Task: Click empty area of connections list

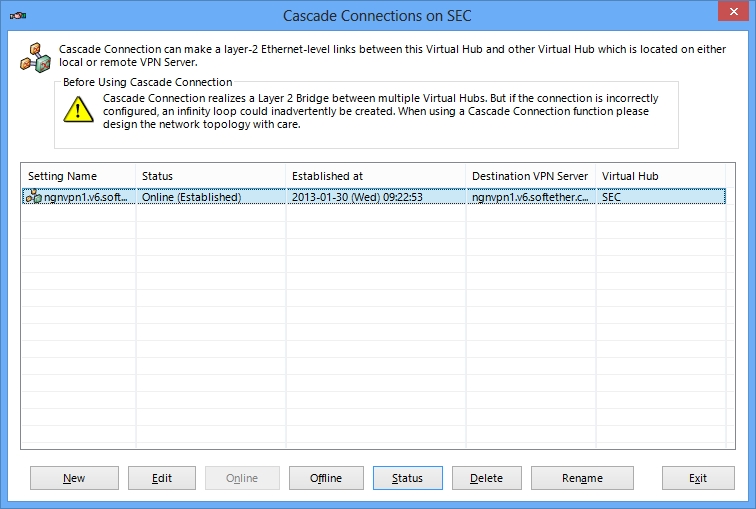Action: 378,328
